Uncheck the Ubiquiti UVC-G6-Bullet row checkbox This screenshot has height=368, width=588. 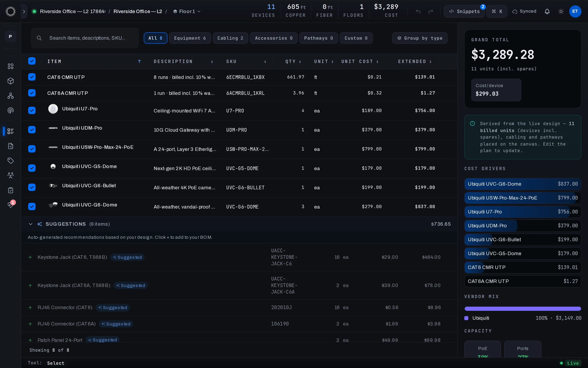[32, 187]
